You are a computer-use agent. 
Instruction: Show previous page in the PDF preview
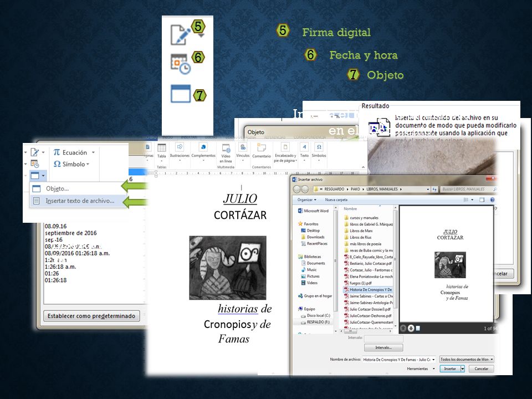403,328
